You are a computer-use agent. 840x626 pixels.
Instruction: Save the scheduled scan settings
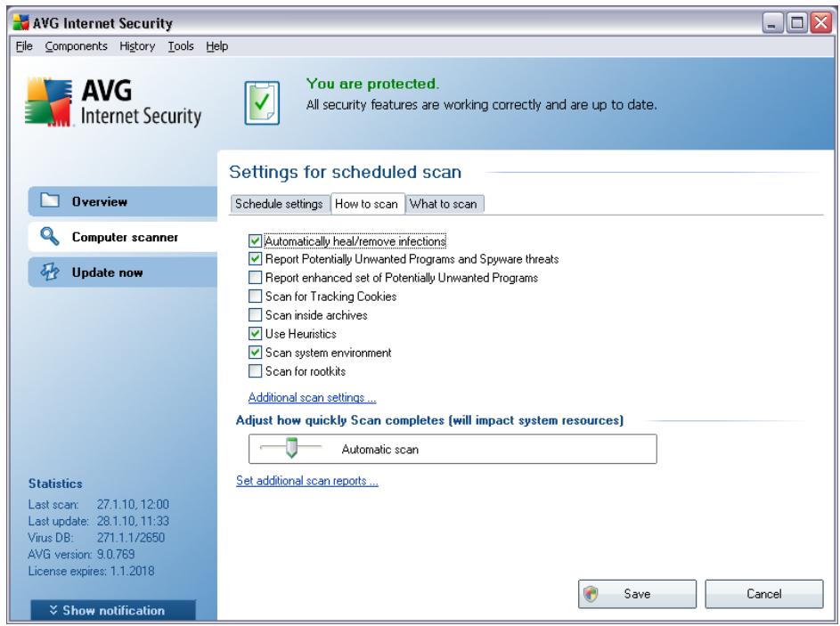637,593
